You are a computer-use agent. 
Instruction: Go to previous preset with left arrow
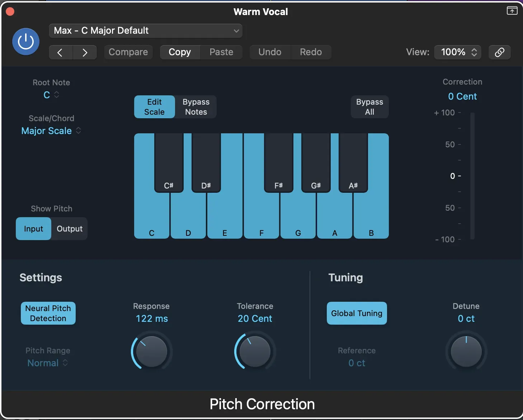click(x=61, y=52)
